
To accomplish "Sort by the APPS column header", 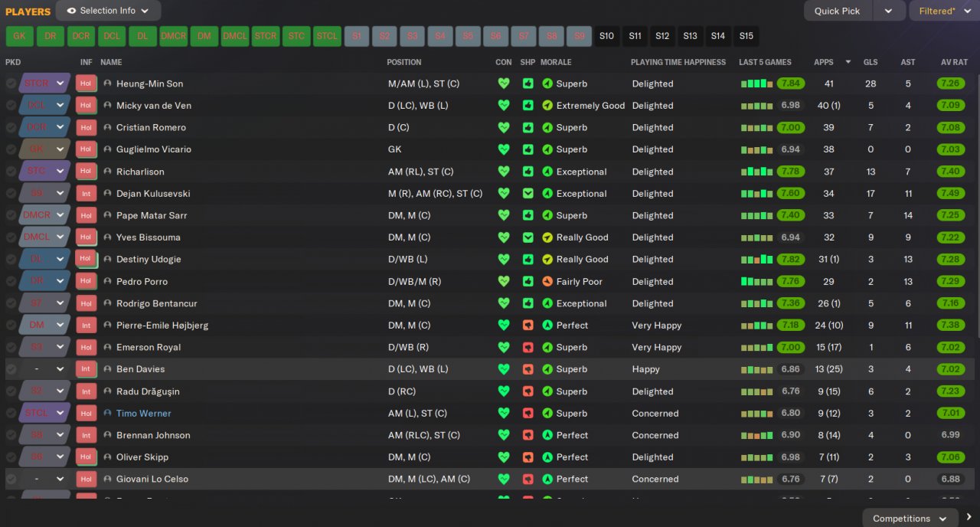I will 824,62.
